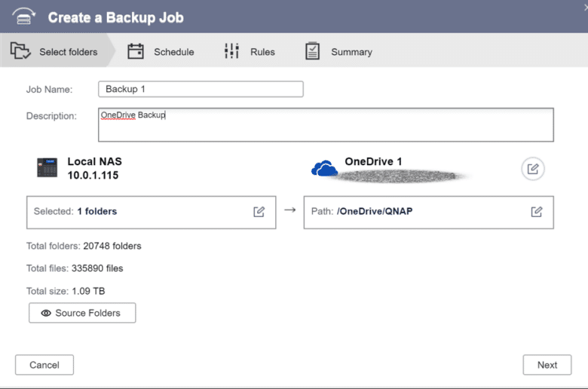Click the Rules sliders icon
588x389 pixels.
(231, 51)
